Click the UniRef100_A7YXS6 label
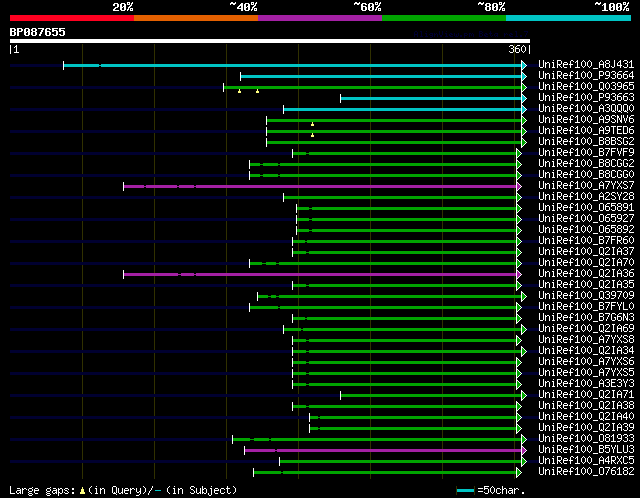This screenshot has height=498, width=640. click(x=586, y=362)
